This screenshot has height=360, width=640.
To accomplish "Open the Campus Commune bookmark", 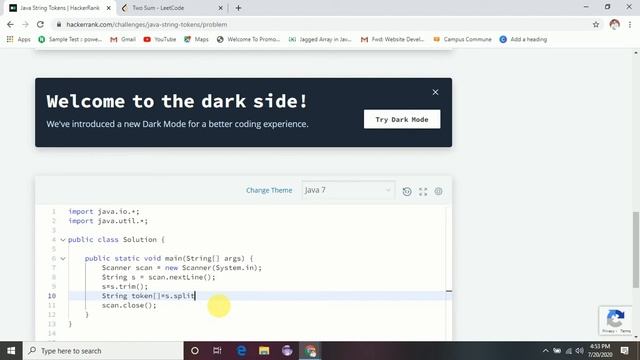I will [462, 39].
